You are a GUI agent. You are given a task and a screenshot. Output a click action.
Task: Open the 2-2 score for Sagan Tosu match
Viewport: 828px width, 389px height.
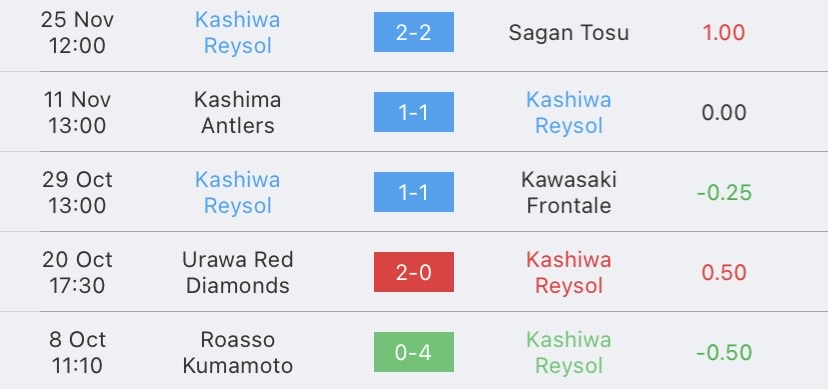point(413,32)
